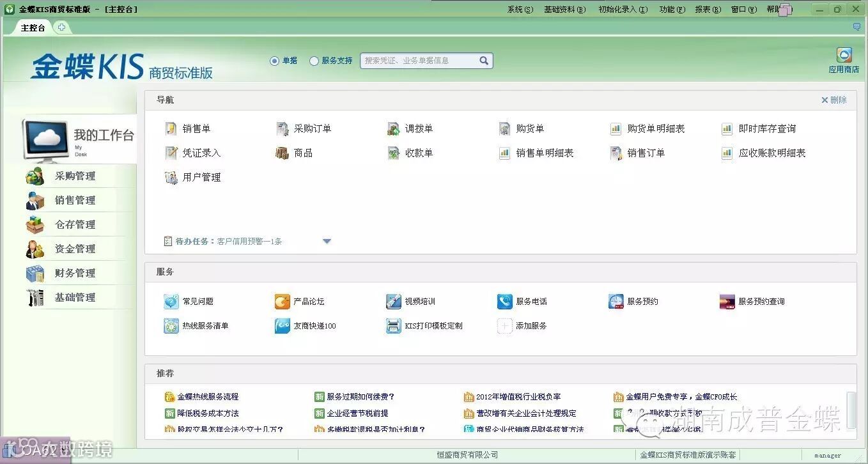Screen dimensions: 868x464
Task: Open the 凭证录入 voucher entry icon
Action: [171, 153]
